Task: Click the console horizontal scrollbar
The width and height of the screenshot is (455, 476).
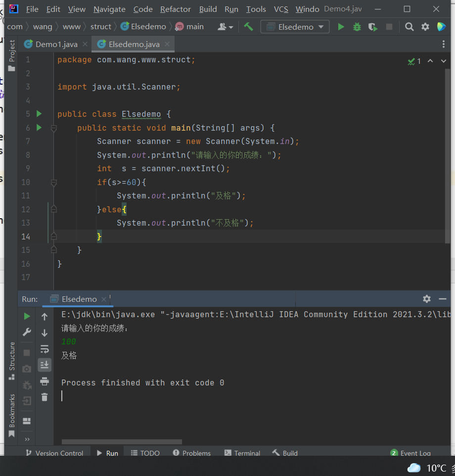Action: coord(122,442)
